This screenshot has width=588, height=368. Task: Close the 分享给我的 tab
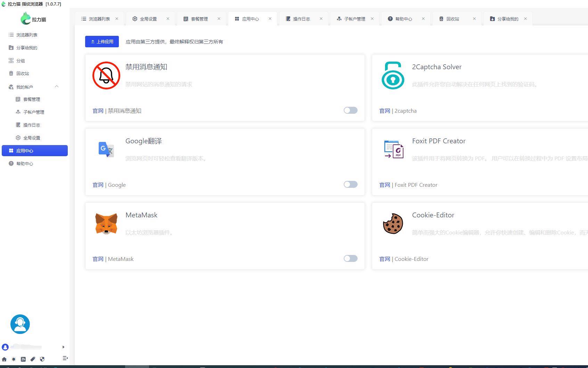pyautogui.click(x=525, y=19)
